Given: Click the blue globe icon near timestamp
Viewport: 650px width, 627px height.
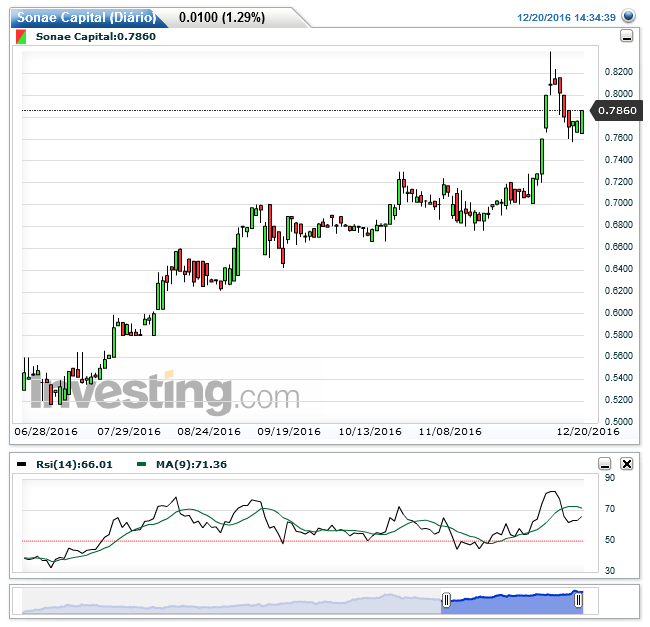Looking at the screenshot, I should (628, 17).
